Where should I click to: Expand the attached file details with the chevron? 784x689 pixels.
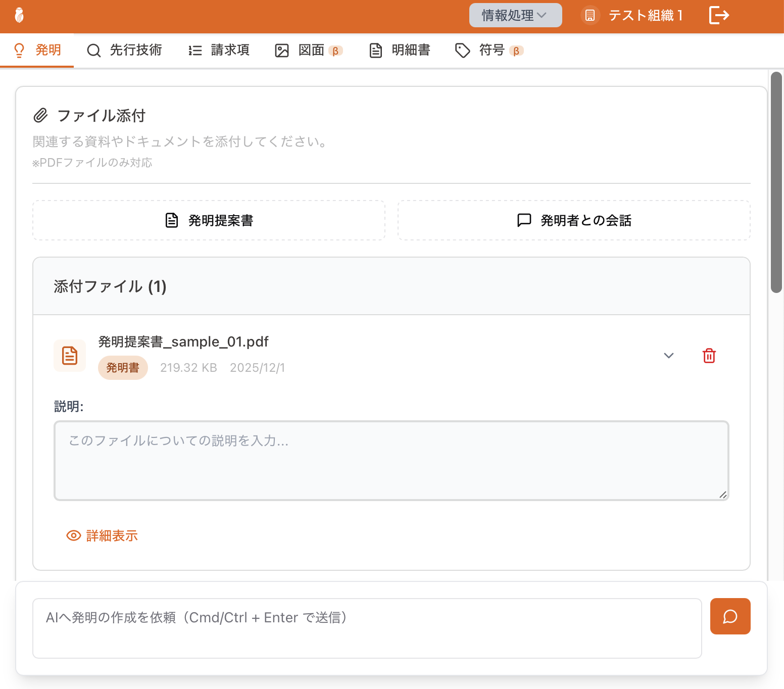click(669, 356)
